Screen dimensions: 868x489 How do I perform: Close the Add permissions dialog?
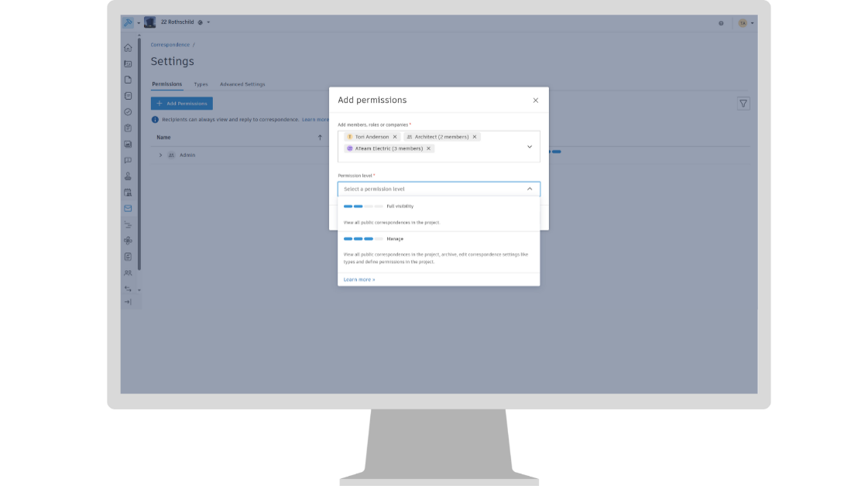click(x=535, y=101)
